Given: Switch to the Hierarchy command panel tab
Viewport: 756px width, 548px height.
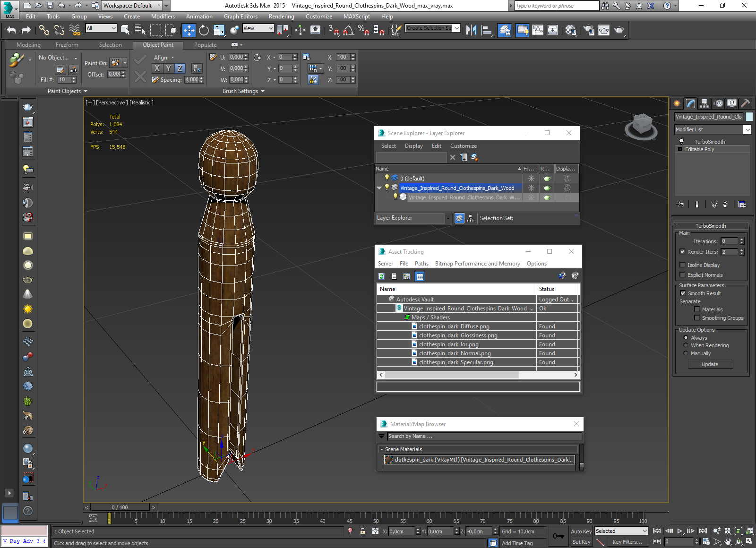Looking at the screenshot, I should pyautogui.click(x=704, y=103).
